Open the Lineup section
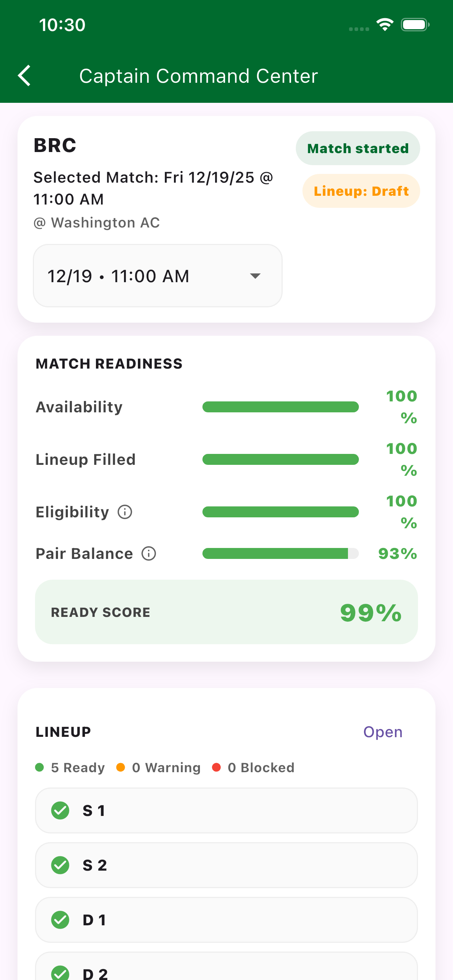This screenshot has height=980, width=453. (383, 732)
